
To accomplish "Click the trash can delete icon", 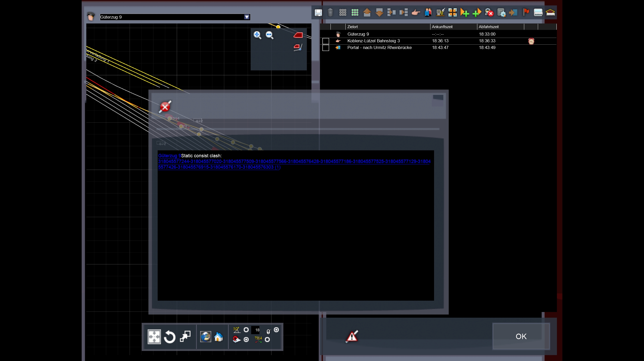I will [330, 12].
